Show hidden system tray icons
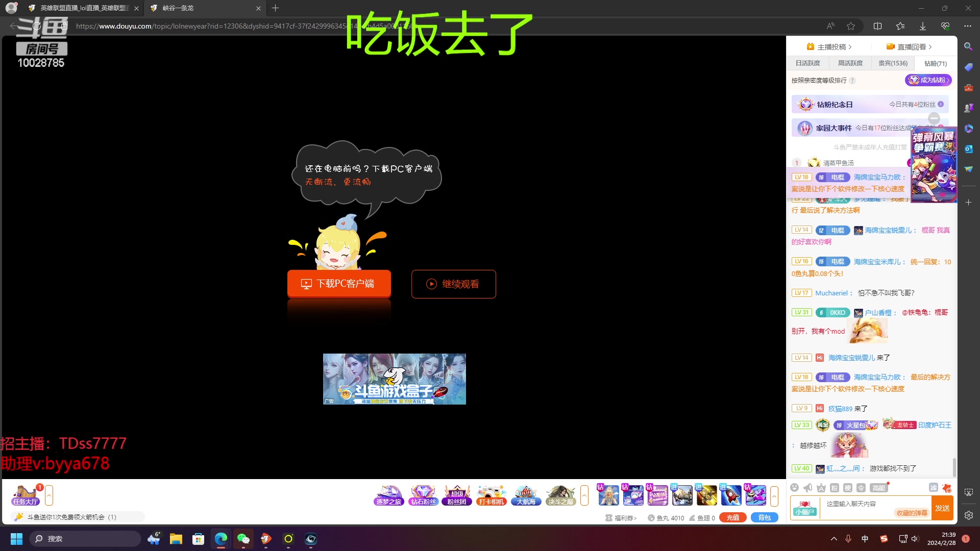The width and height of the screenshot is (980, 551). tap(834, 539)
